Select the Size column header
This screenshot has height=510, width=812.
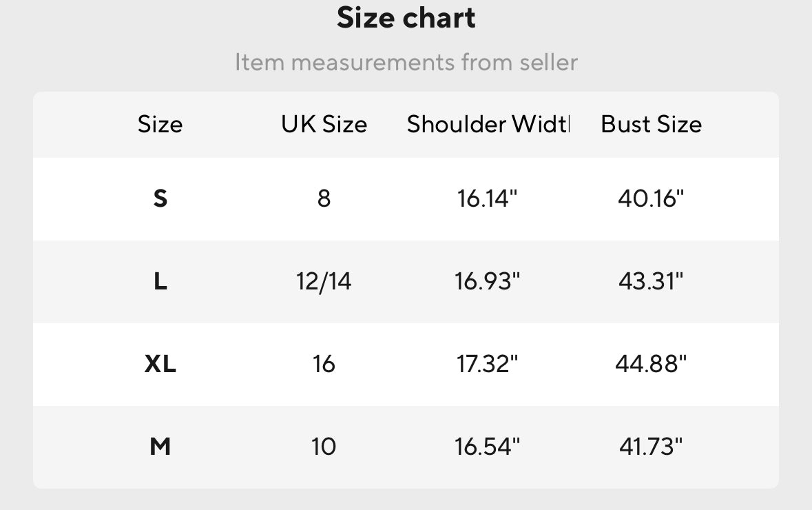click(x=160, y=124)
